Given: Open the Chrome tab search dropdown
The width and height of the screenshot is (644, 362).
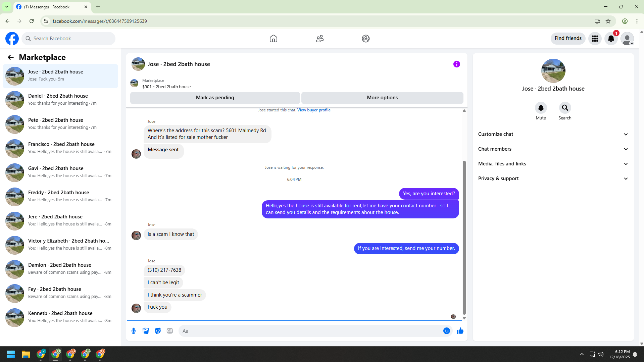Looking at the screenshot, I should point(7,7).
